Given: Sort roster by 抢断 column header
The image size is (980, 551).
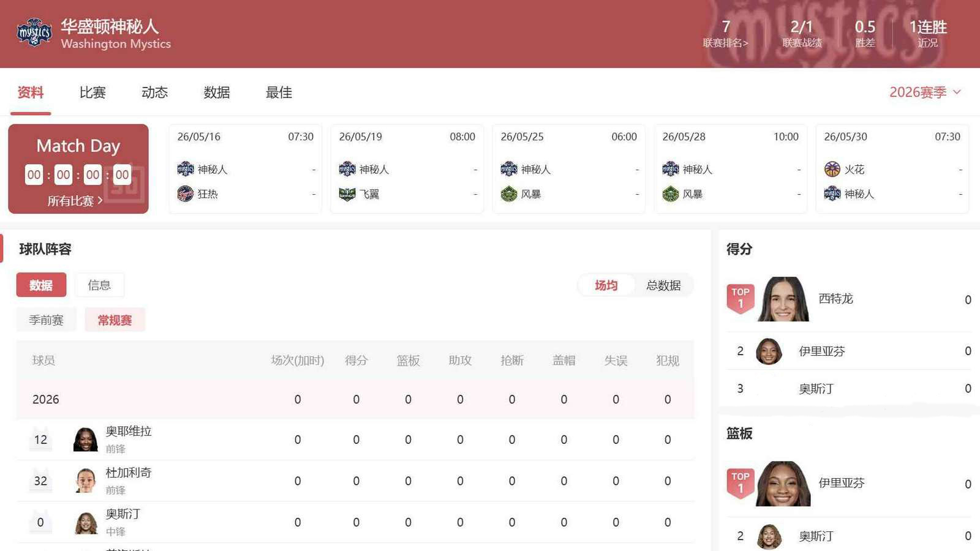Looking at the screenshot, I should (512, 361).
